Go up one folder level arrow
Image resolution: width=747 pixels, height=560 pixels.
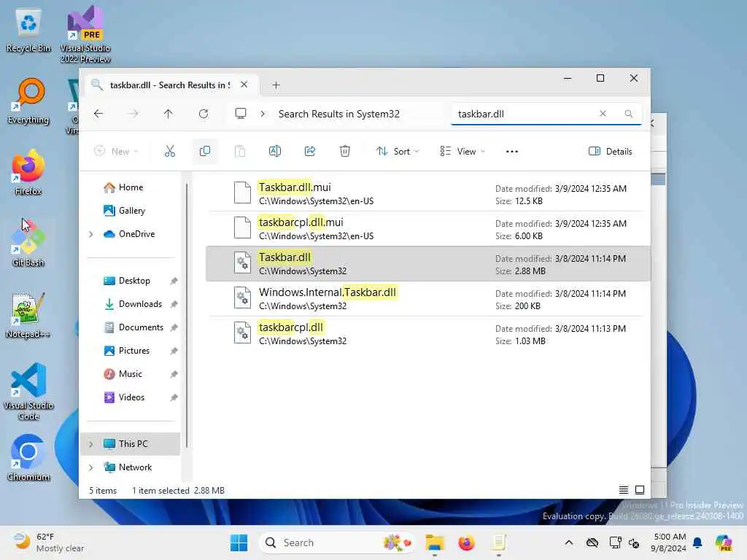pyautogui.click(x=169, y=114)
